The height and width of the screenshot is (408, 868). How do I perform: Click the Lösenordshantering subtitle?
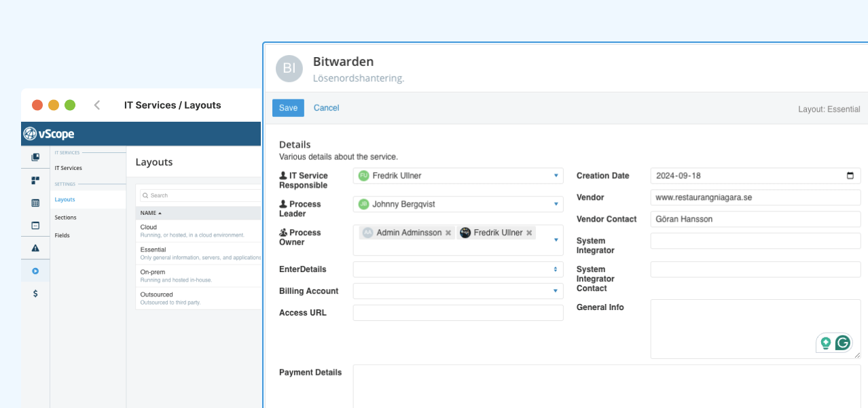click(359, 78)
